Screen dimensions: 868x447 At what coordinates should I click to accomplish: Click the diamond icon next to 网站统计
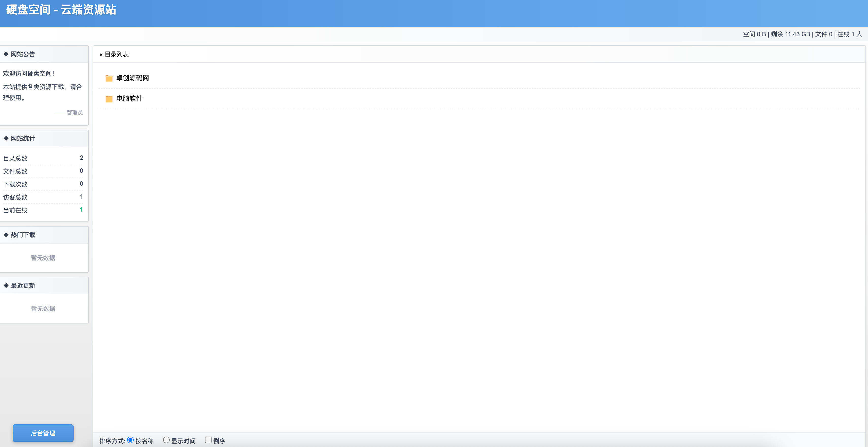(x=6, y=138)
